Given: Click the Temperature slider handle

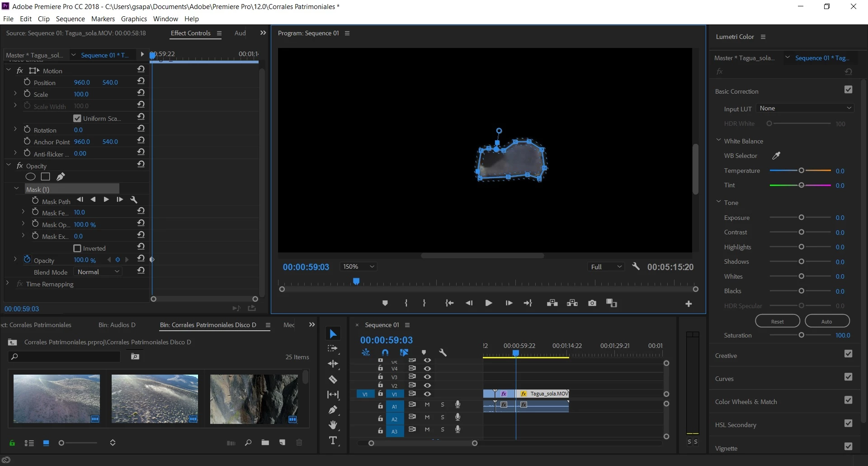Looking at the screenshot, I should point(801,171).
